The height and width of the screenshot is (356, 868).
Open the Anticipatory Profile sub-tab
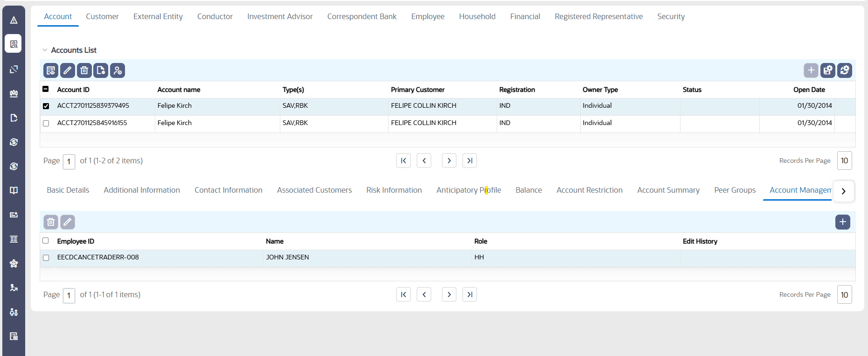point(469,190)
